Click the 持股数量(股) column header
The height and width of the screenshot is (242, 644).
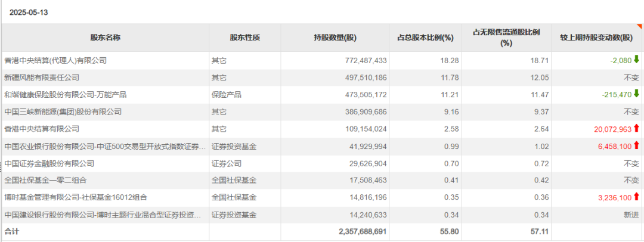coord(335,38)
